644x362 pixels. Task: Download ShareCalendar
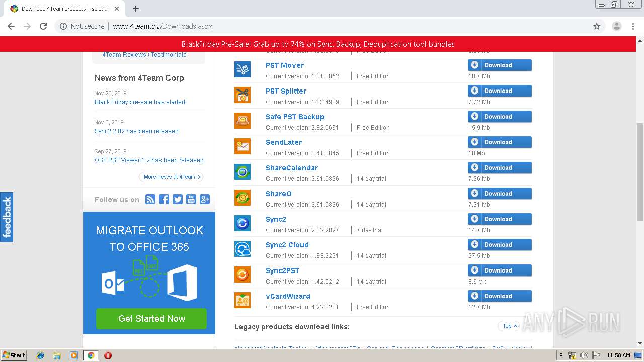pyautogui.click(x=500, y=168)
